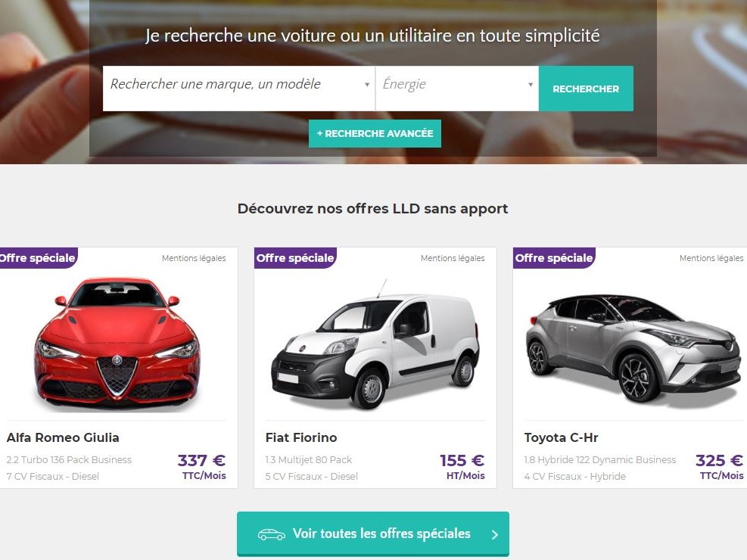
Task: Click the 'Rechercher une marque, un modèle' field
Action: [x=238, y=89]
